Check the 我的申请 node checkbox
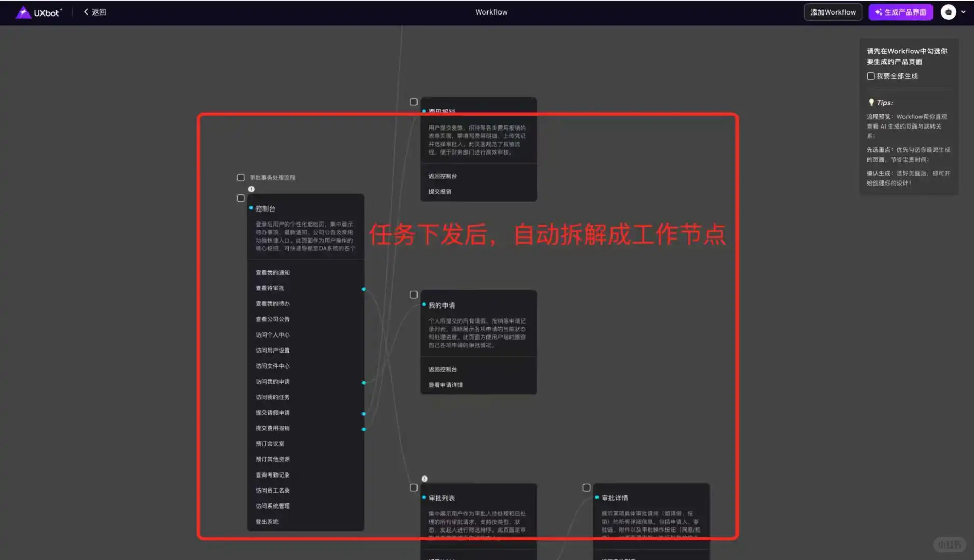Viewport: 974px width, 560px height. [413, 295]
